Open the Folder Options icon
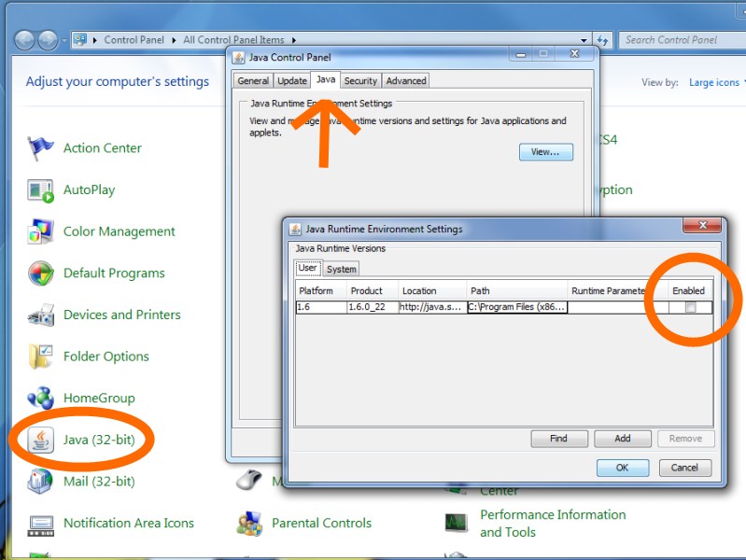Viewport: 746px width, 560px height. [x=41, y=357]
